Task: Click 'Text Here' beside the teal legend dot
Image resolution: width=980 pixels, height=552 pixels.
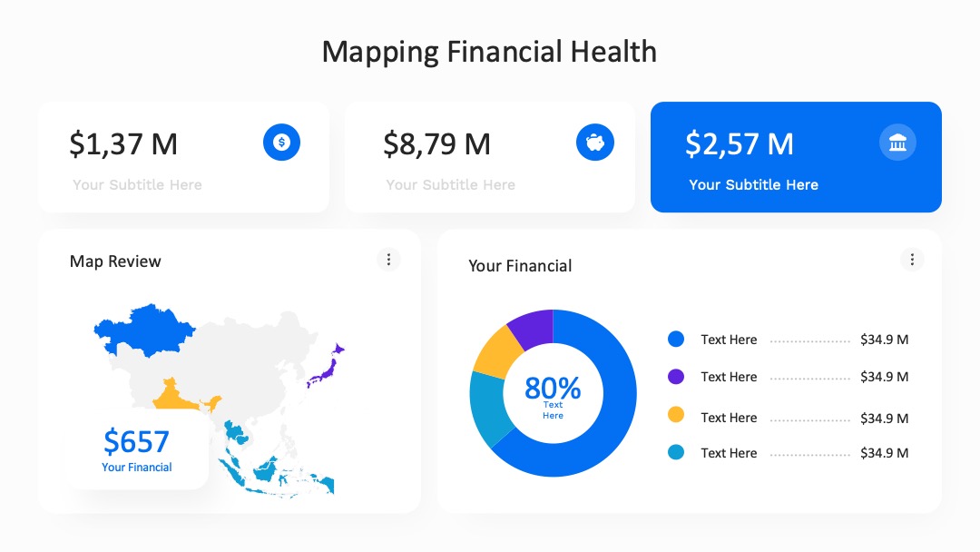Action: click(729, 453)
